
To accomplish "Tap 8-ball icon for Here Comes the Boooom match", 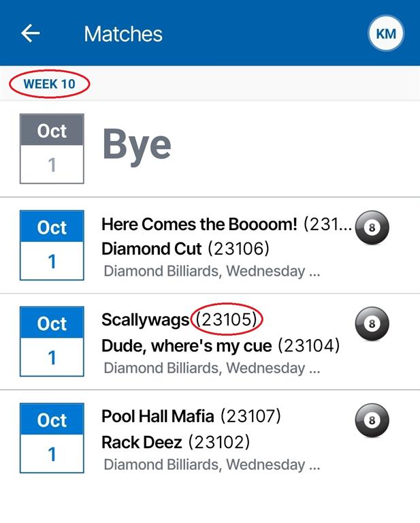I will [372, 227].
